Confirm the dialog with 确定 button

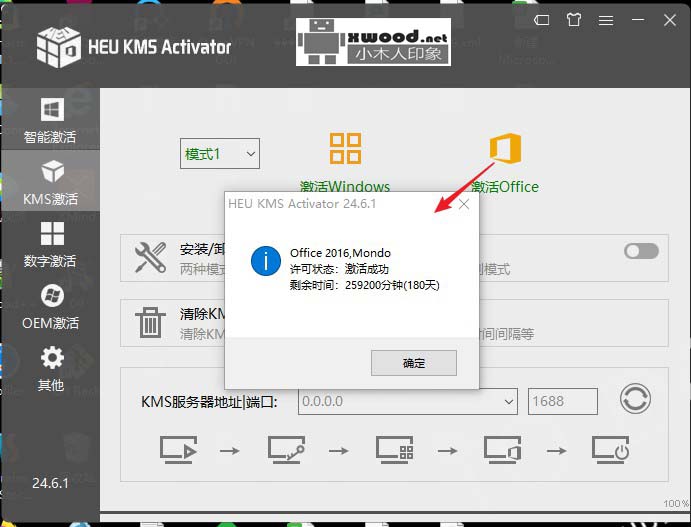414,363
